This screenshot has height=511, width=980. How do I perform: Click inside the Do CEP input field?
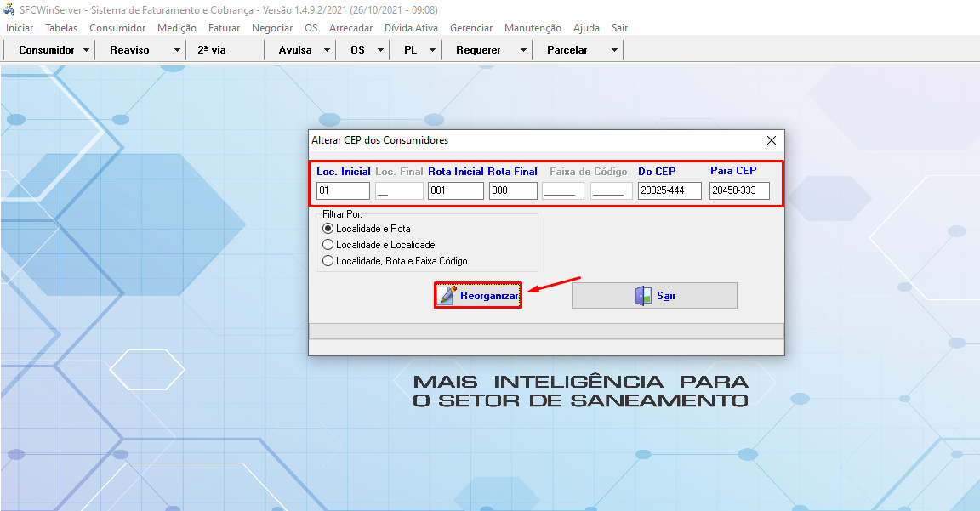pyautogui.click(x=669, y=190)
